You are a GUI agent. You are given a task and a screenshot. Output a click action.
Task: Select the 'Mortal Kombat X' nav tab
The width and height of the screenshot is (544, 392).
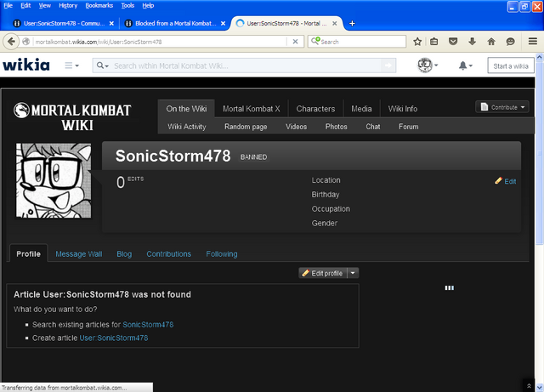point(252,109)
